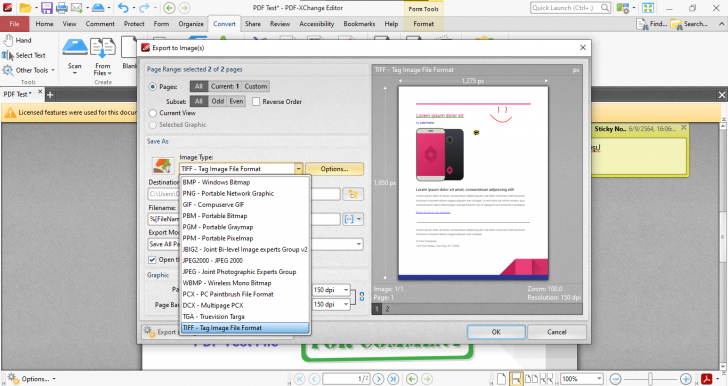Click the large Scan ribbon button
728x386 pixels.
click(x=75, y=55)
